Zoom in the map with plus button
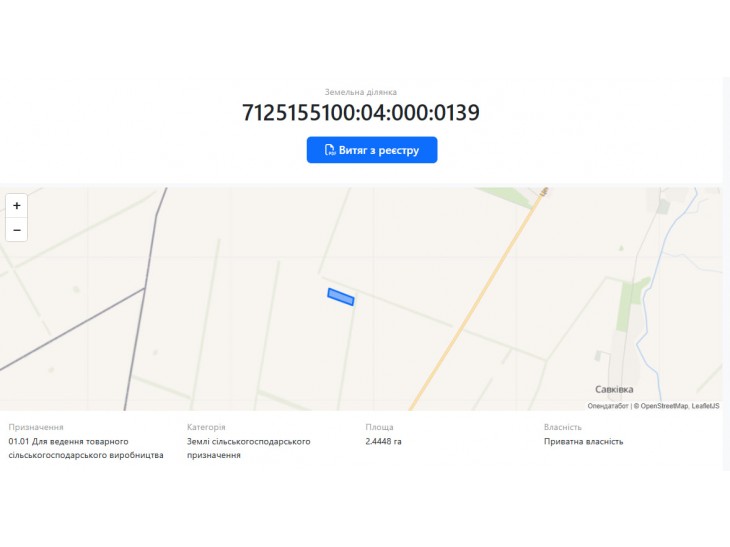Screen dimensions: 730x547 (17, 206)
